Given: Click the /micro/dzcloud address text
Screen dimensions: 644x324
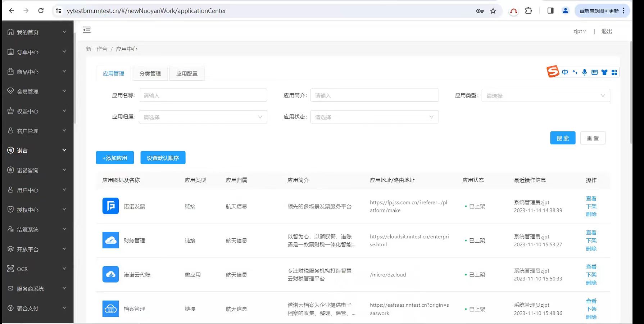Looking at the screenshot, I should [388, 275].
